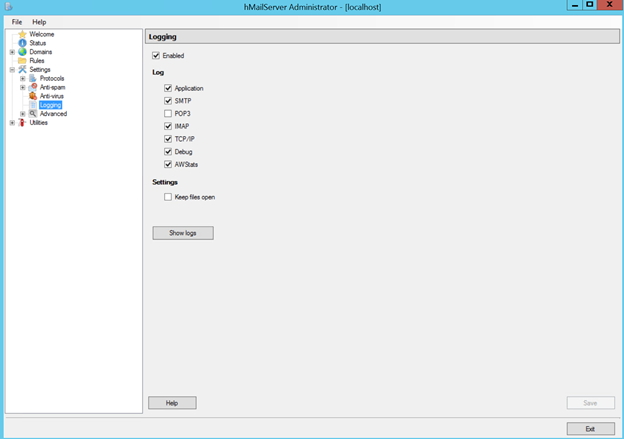Viewport: 624px width, 439px height.
Task: Close the hMailServer Administrator window
Action: [x=610, y=5]
